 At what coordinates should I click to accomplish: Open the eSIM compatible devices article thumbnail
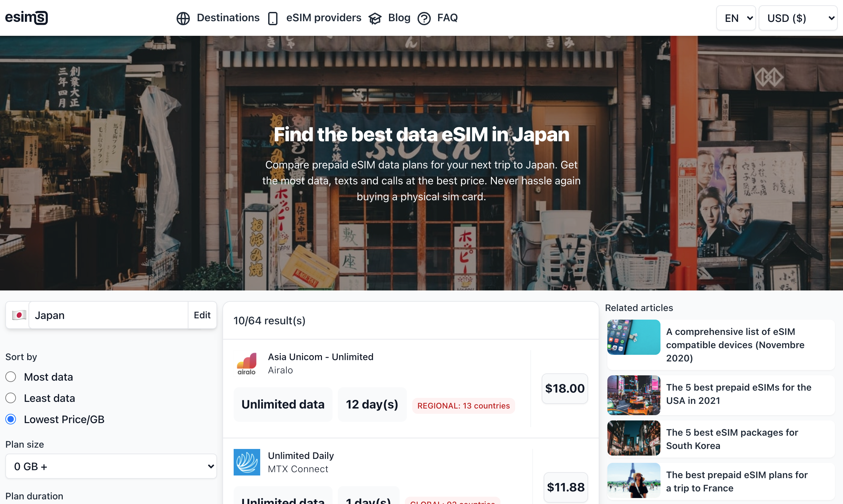[x=634, y=337]
